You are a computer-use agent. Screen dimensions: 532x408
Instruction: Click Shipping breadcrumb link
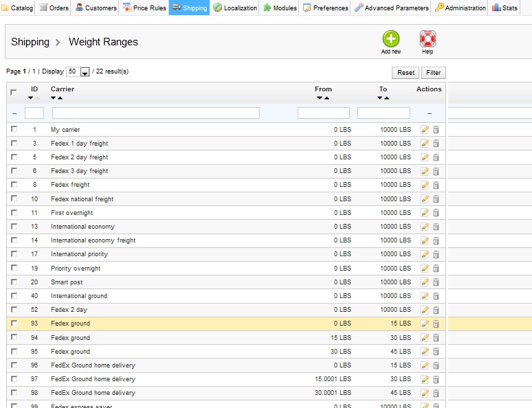30,42
